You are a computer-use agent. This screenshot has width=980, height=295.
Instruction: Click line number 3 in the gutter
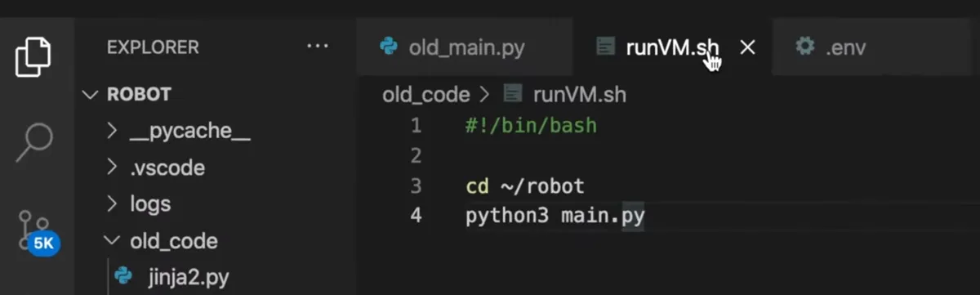pos(416,185)
